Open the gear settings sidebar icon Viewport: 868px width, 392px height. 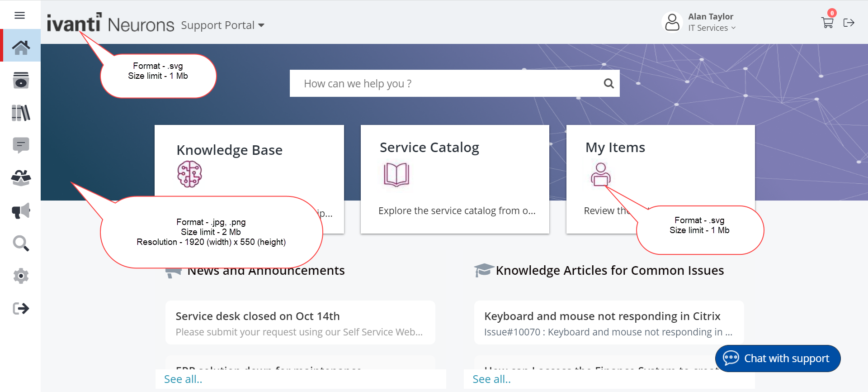pos(21,276)
